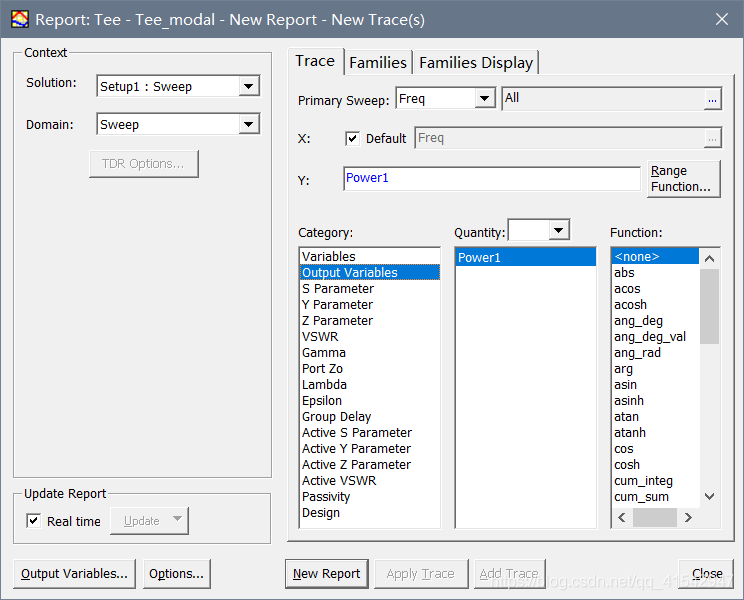Open the Domain dropdown
The width and height of the screenshot is (744, 600).
coord(249,124)
